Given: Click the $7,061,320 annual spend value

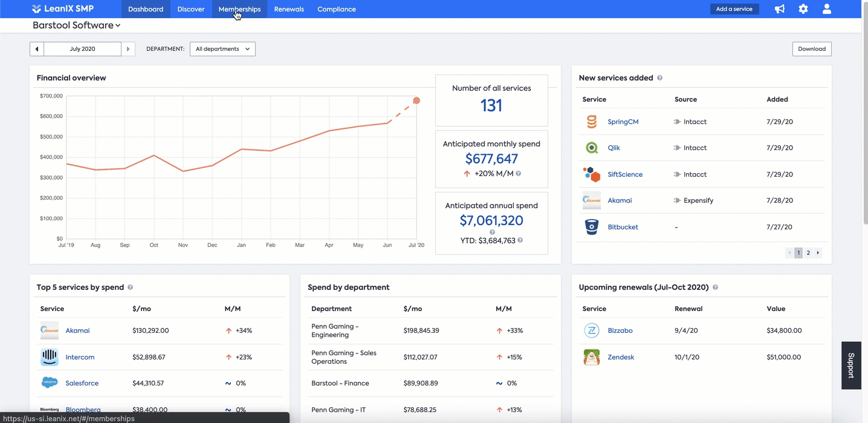Looking at the screenshot, I should coord(491,220).
